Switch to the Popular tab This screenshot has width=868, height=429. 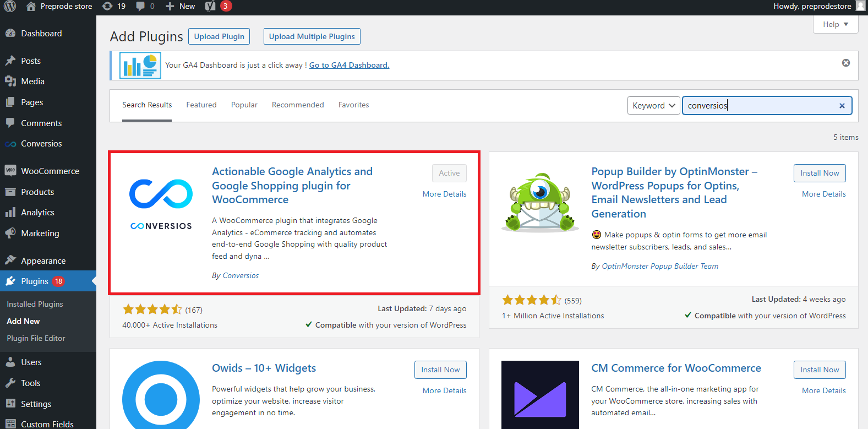244,105
